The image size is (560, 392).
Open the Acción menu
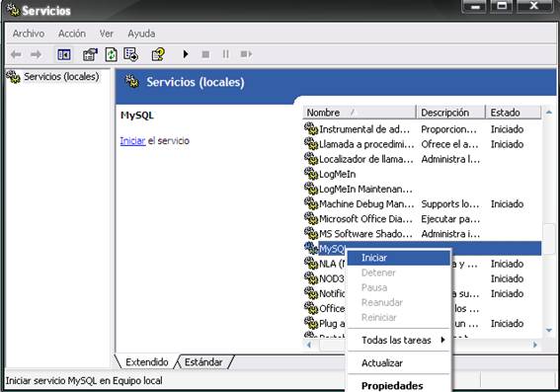(x=72, y=34)
